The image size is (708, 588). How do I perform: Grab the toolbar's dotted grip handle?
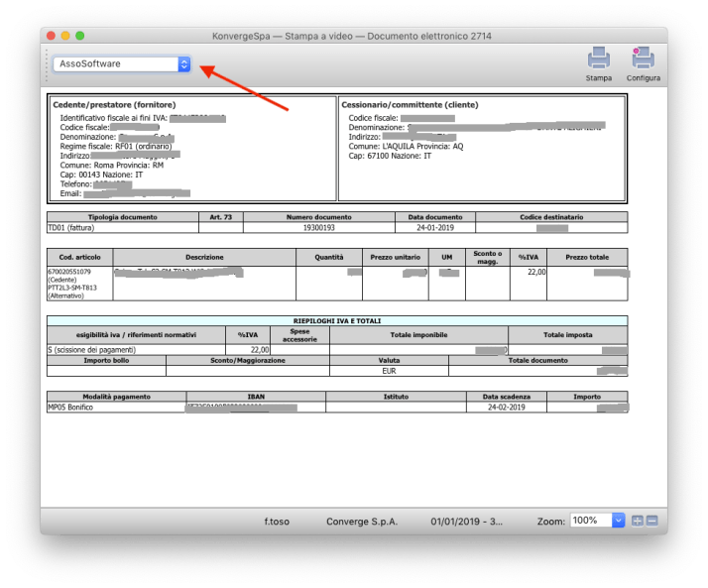pos(47,63)
